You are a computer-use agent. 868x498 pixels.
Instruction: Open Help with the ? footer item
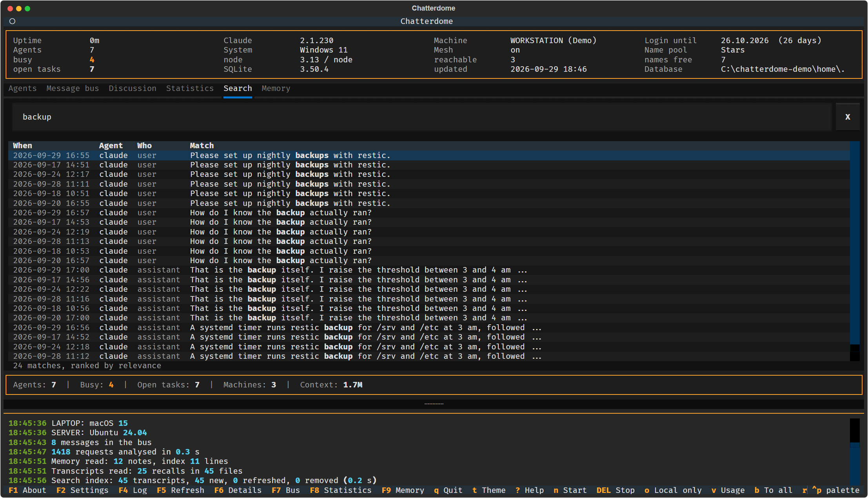(530, 491)
